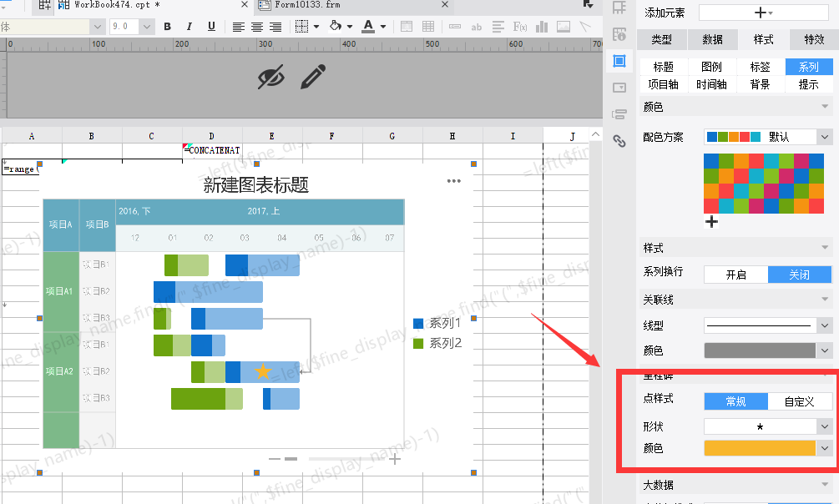This screenshot has width=839, height=504.
Task: Switch to the 数据 tab
Action: [x=712, y=39]
